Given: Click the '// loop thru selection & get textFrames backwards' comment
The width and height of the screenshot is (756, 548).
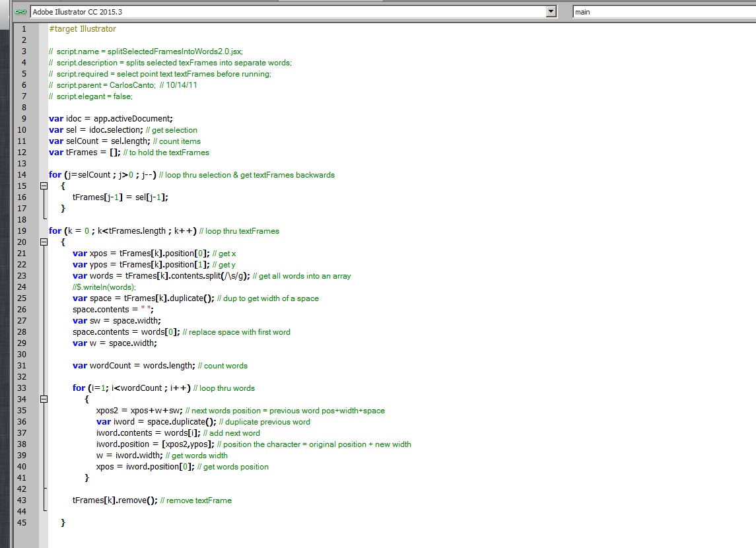Looking at the screenshot, I should 247,175.
